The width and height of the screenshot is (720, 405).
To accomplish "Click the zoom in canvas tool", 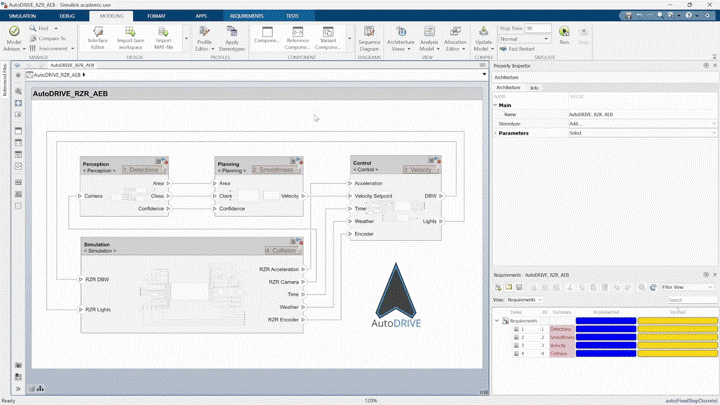I will [18, 91].
